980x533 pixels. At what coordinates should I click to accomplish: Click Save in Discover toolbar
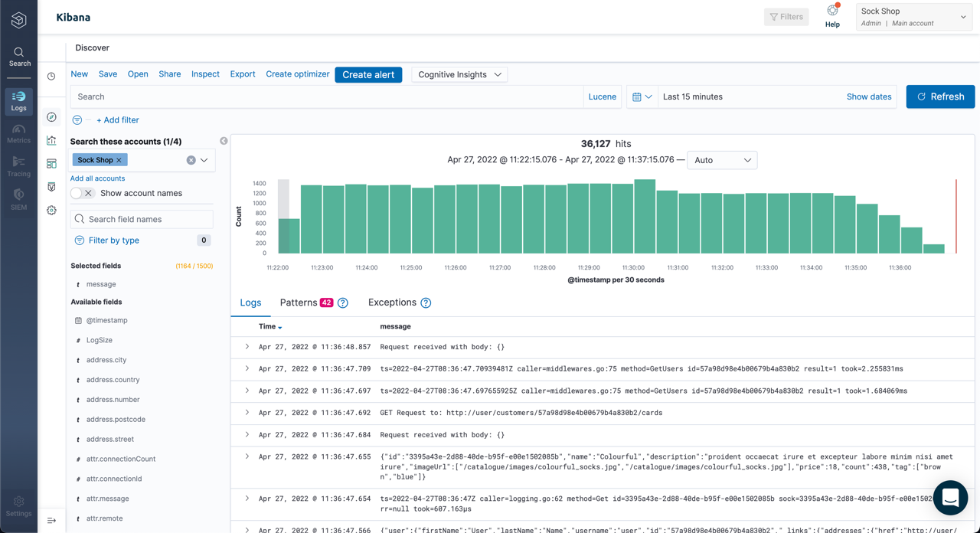(x=108, y=74)
